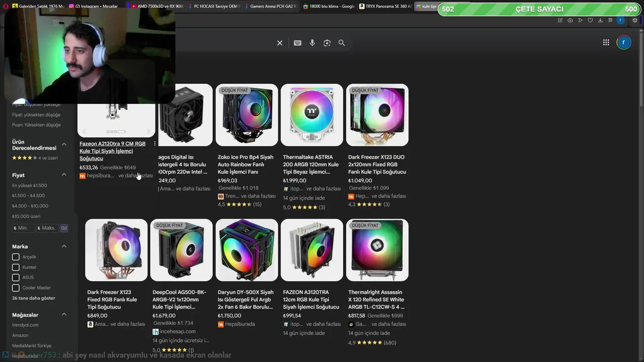Open the Opera profile button in toolbar
Viewport: 644px width, 362px height.
(x=620, y=20)
